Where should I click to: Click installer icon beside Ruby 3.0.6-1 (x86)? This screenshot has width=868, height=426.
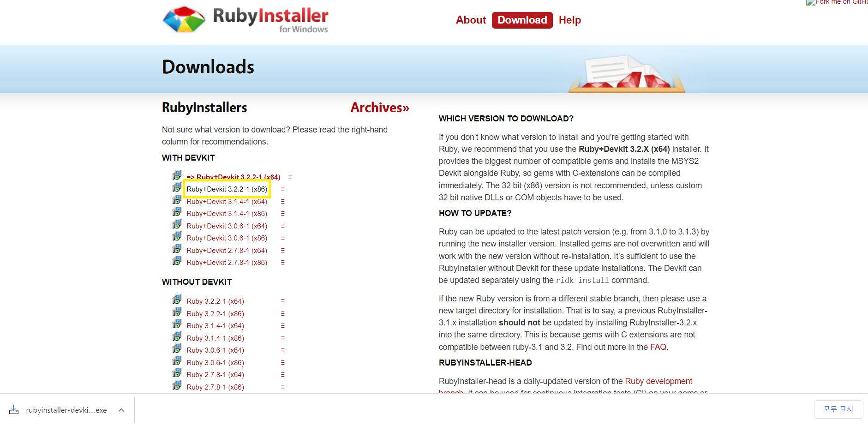[177, 361]
